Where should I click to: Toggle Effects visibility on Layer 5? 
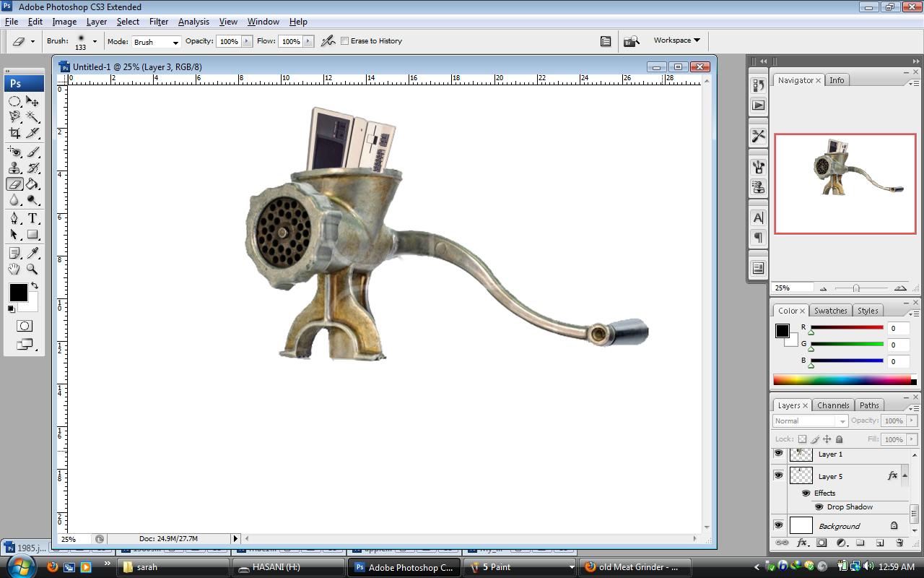click(806, 493)
